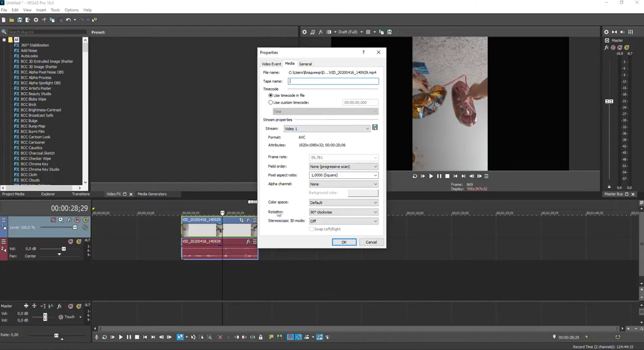Image resolution: width=644 pixels, height=350 pixels.
Task: Switch to the Video Event tab
Action: coord(271,64)
